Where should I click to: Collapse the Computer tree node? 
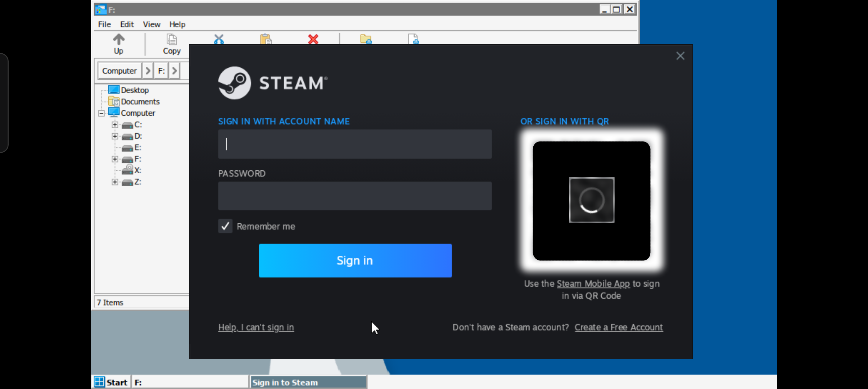pos(101,113)
